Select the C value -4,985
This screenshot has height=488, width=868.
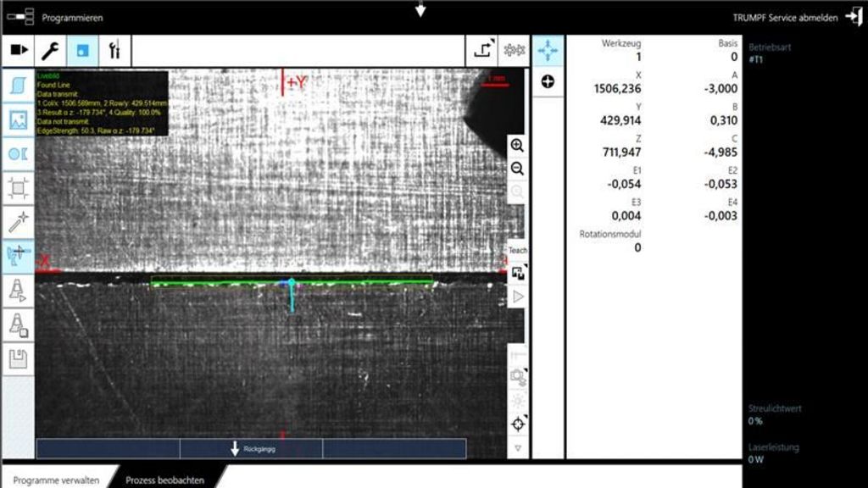[721, 152]
